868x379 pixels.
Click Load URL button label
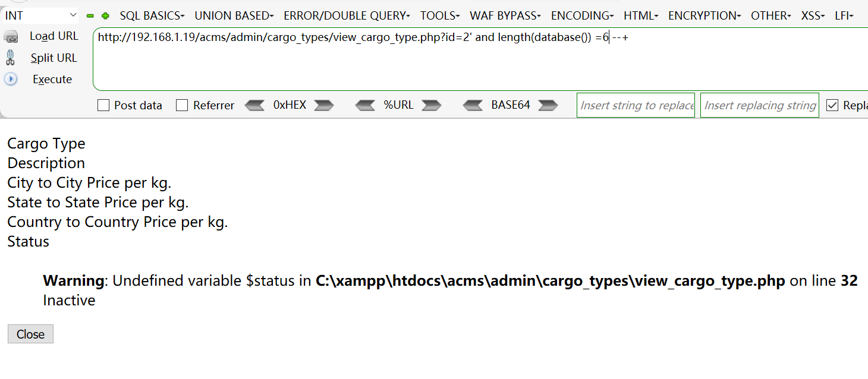(54, 36)
